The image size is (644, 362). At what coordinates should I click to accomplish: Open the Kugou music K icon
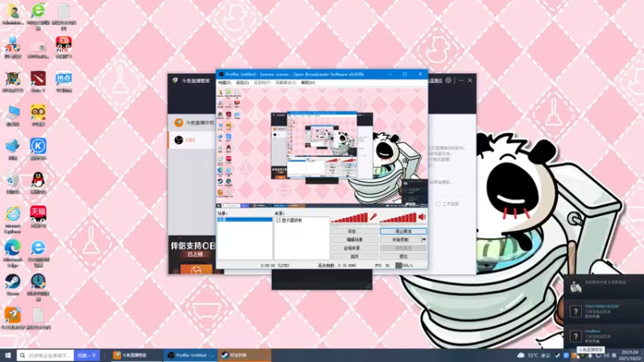(x=38, y=149)
